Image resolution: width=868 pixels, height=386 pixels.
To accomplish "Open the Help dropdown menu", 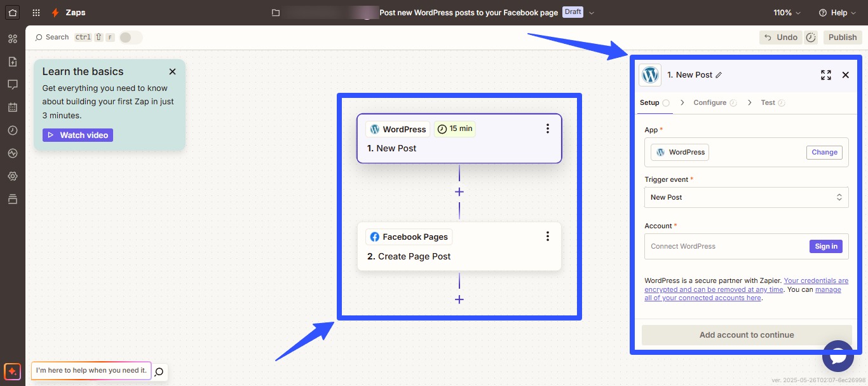I will [x=837, y=13].
